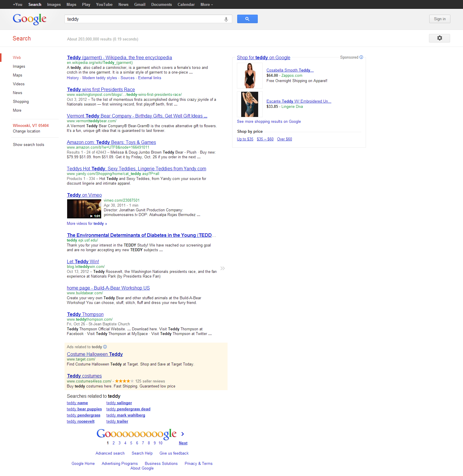
Task: Filter shopping price Over $60
Action: (284, 139)
